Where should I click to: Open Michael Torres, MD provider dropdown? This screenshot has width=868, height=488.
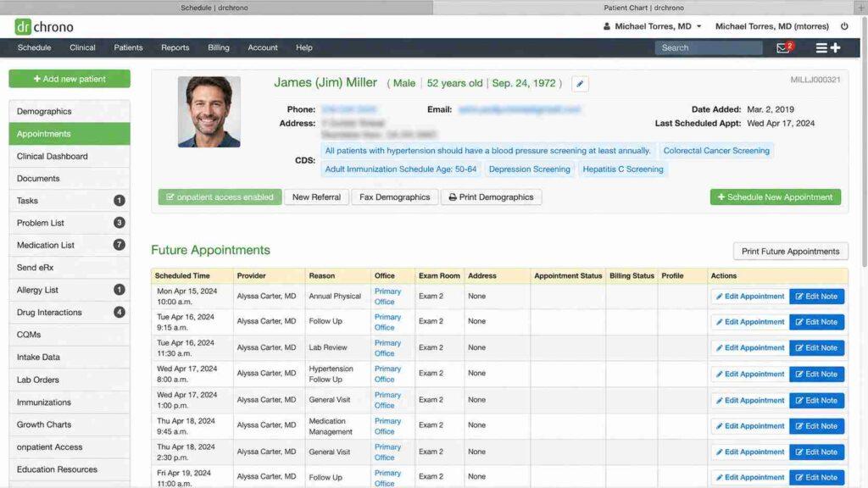click(x=653, y=26)
